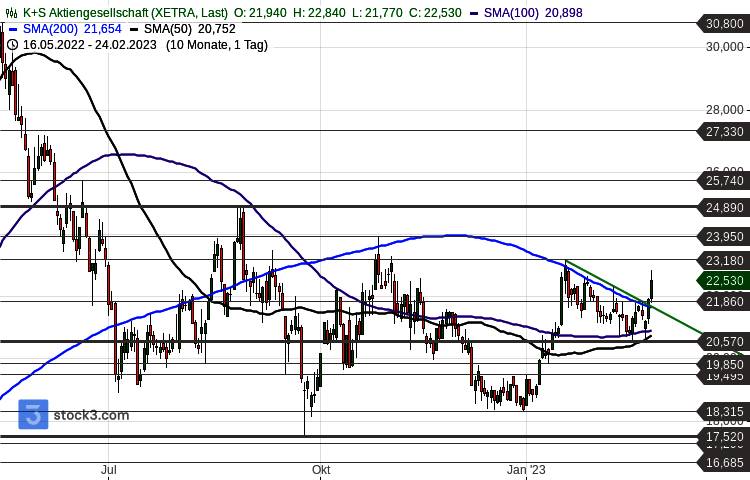Click the SMA(100) 20,898 legend label
This screenshot has height=480, width=750.
click(x=533, y=13)
